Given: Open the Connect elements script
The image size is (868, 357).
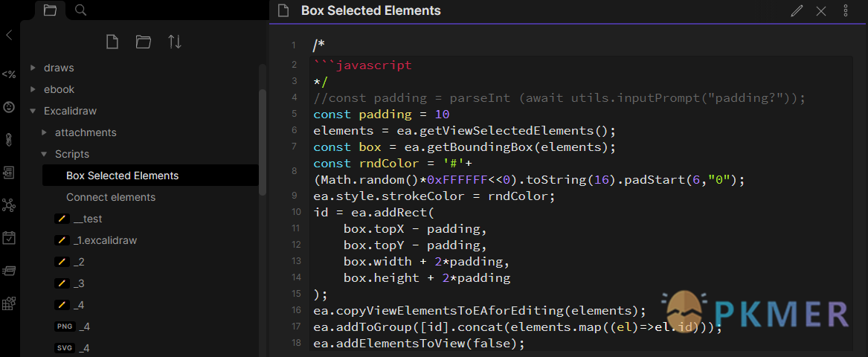Looking at the screenshot, I should (x=111, y=197).
